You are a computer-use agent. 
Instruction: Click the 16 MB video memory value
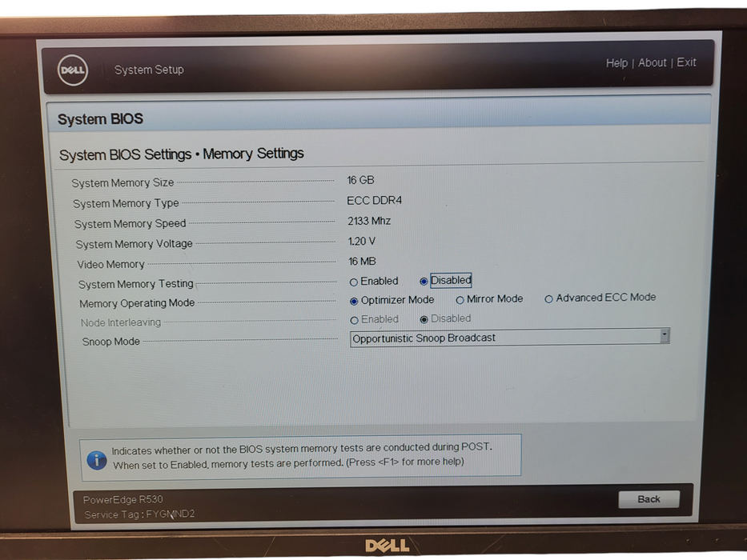[362, 262]
